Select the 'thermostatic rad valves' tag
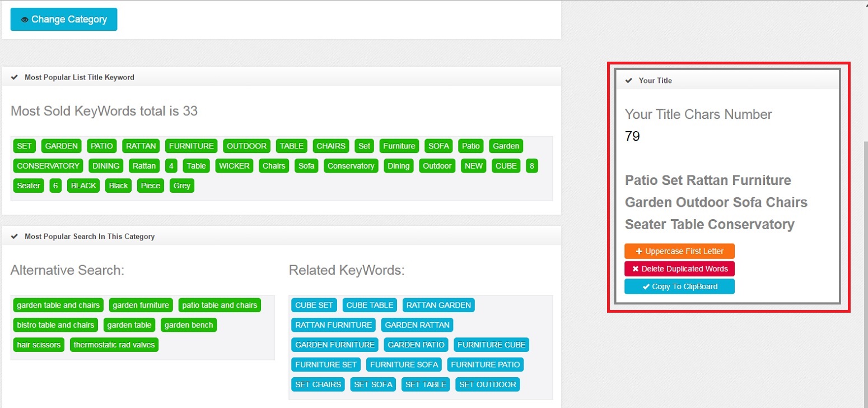 (x=114, y=345)
